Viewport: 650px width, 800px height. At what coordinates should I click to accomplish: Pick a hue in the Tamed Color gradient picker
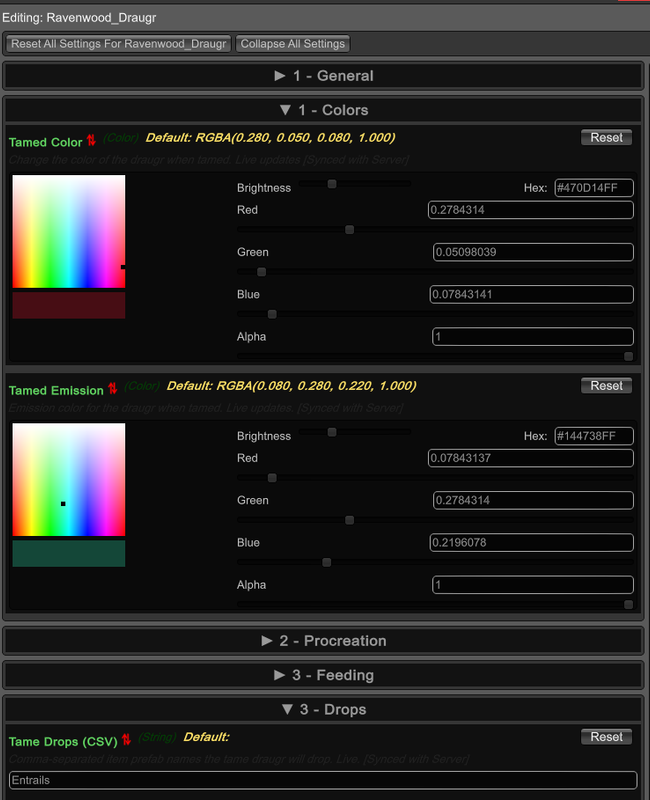point(69,232)
